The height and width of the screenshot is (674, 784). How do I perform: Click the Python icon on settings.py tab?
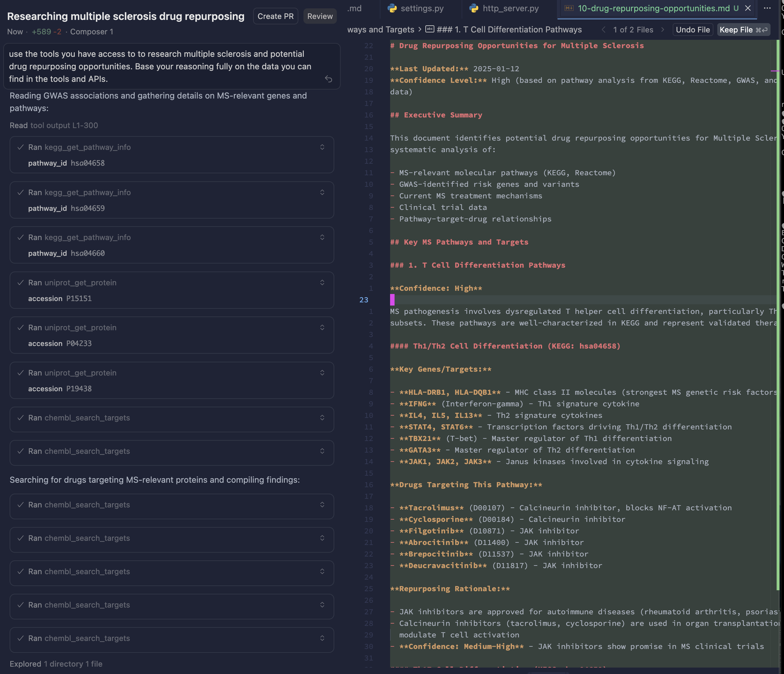(x=392, y=8)
